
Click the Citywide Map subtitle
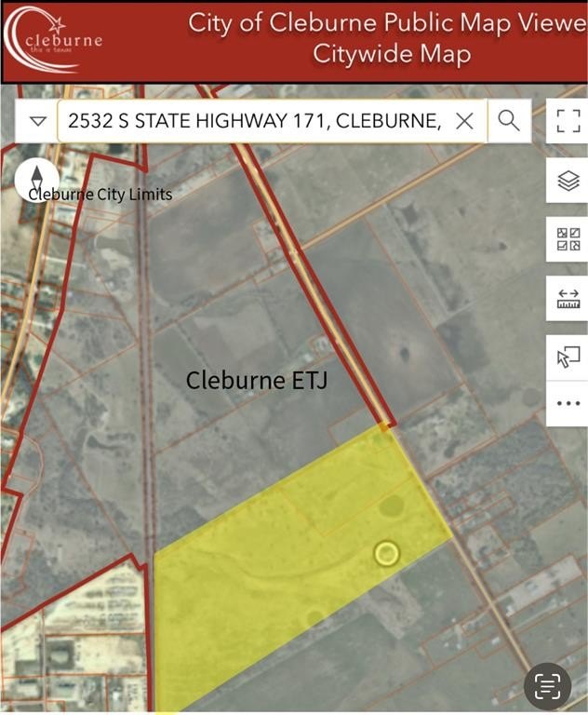pos(392,54)
